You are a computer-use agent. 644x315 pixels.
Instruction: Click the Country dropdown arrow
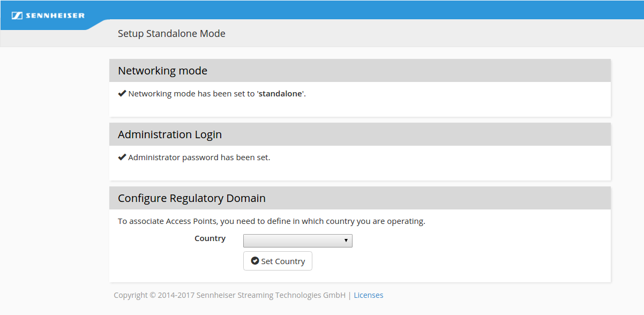(346, 241)
